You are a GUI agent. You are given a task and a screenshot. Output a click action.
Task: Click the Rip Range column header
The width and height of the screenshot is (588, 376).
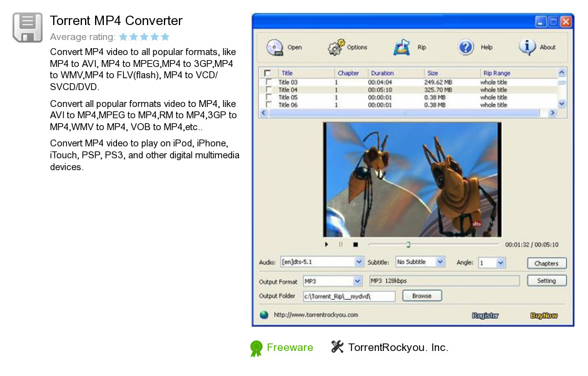click(x=497, y=73)
